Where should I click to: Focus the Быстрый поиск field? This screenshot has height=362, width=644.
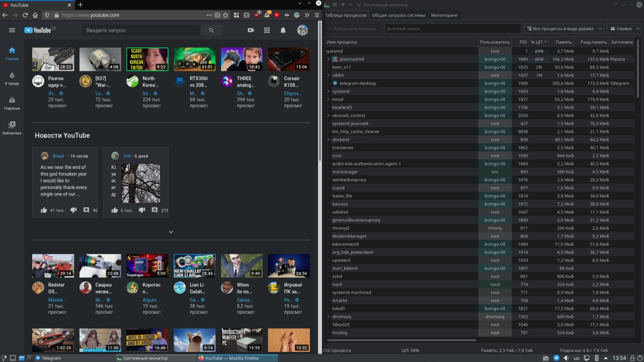point(453,29)
